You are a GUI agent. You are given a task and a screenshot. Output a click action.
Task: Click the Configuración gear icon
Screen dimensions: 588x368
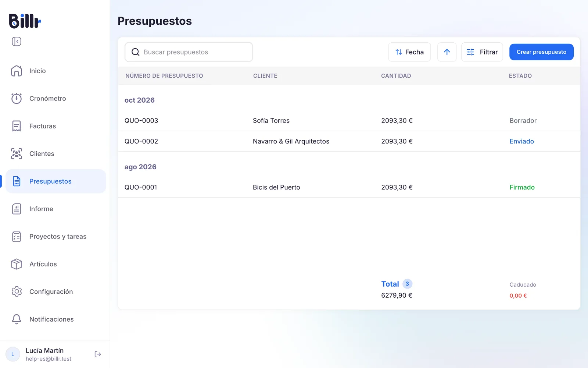(17, 291)
